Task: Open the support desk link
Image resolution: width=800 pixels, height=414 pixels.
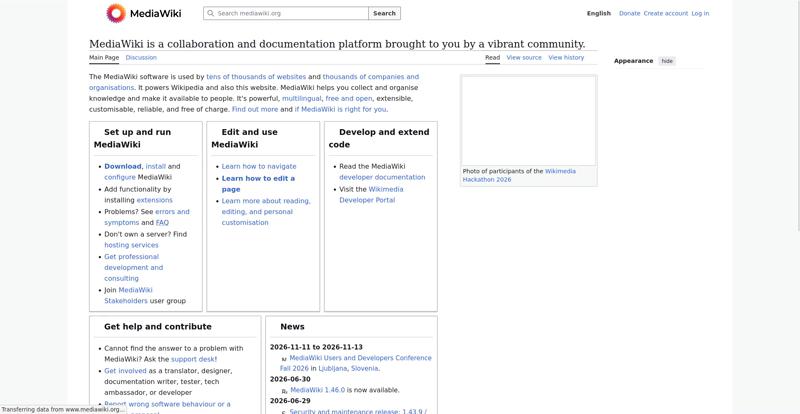Action: point(194,359)
